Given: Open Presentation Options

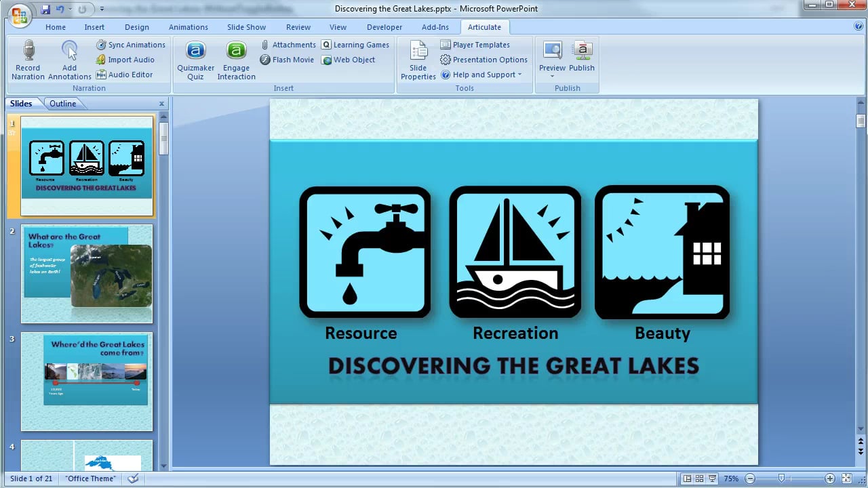Looking at the screenshot, I should click(484, 60).
